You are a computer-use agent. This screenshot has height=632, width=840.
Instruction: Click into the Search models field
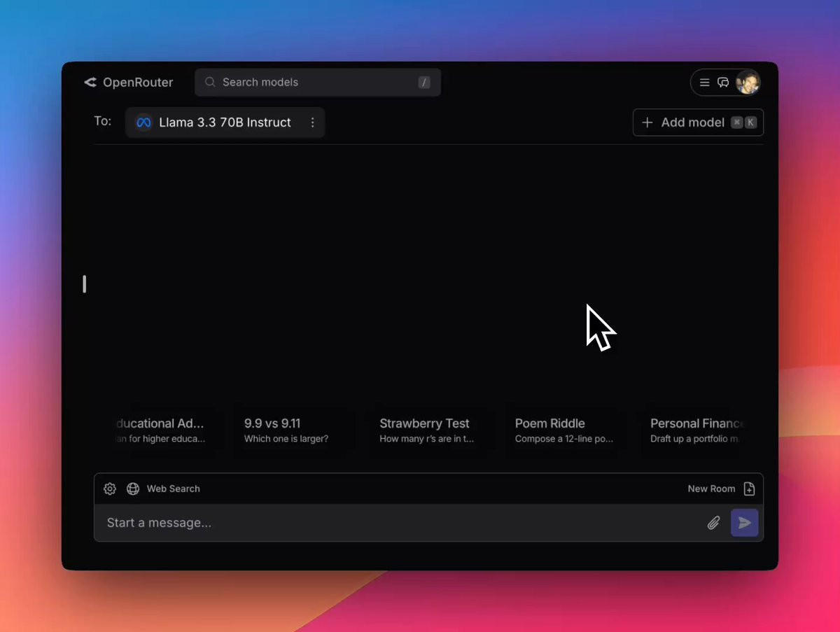coord(318,82)
